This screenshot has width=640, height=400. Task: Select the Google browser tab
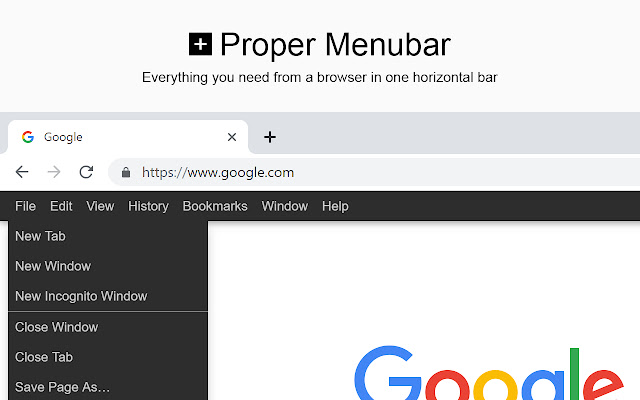click(128, 137)
